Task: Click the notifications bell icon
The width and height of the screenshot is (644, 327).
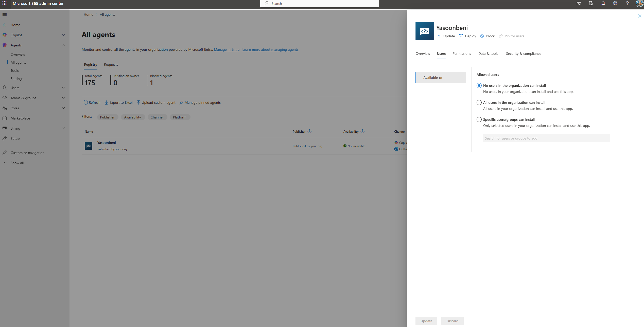Action: tap(603, 3)
